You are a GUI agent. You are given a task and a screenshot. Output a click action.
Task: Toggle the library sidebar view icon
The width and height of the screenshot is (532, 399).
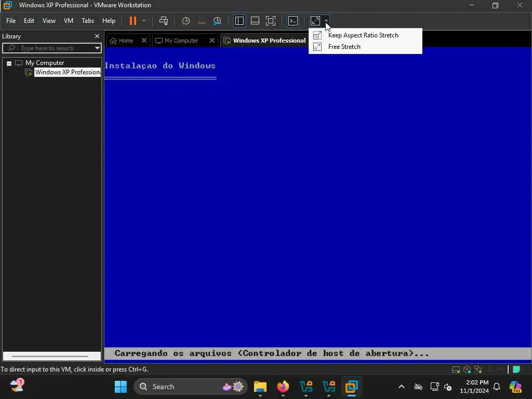click(x=239, y=21)
